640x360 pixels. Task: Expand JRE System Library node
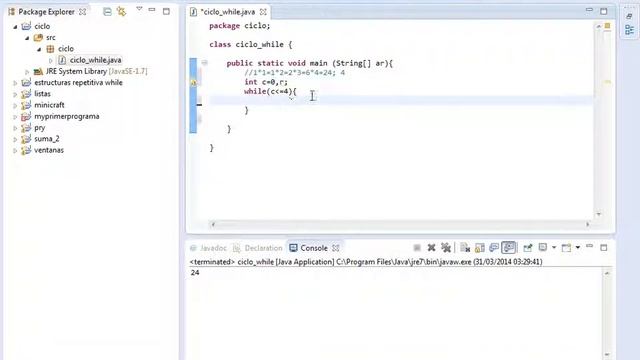pos(27,72)
